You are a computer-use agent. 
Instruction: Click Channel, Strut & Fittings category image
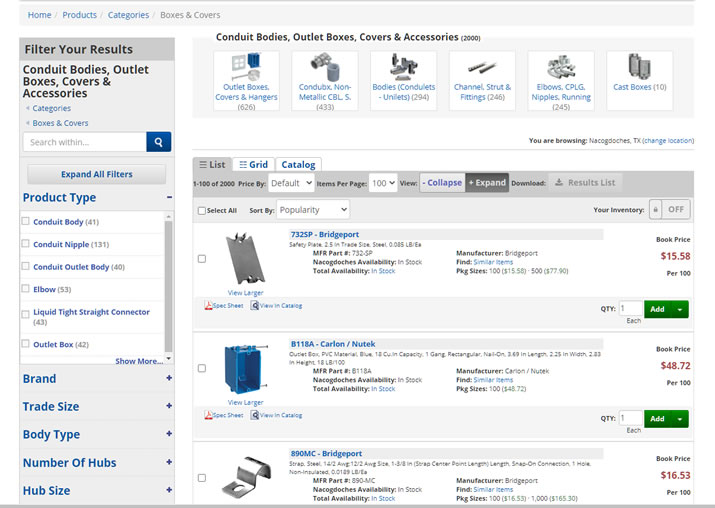[x=482, y=68]
